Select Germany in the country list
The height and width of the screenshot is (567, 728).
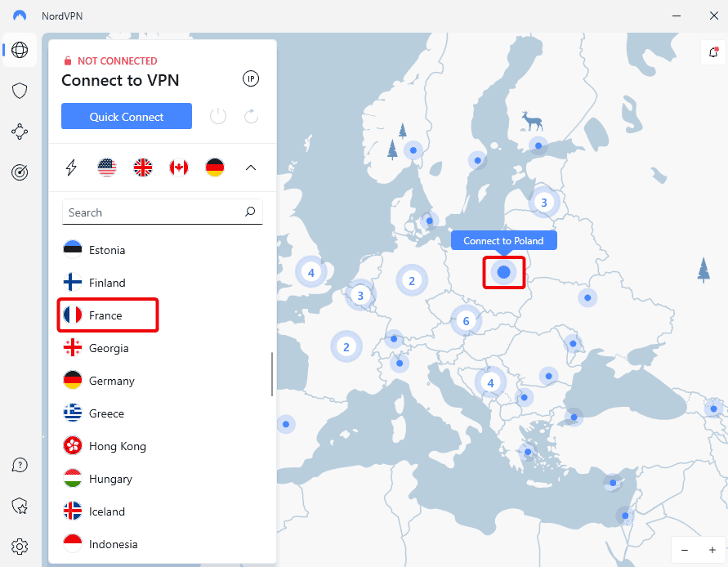point(162,381)
